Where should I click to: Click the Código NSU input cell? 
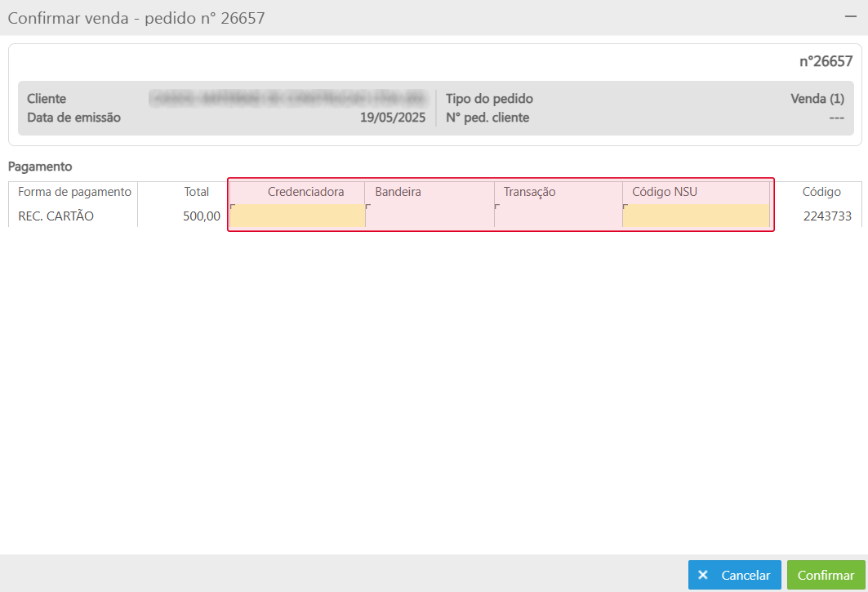[x=696, y=216]
